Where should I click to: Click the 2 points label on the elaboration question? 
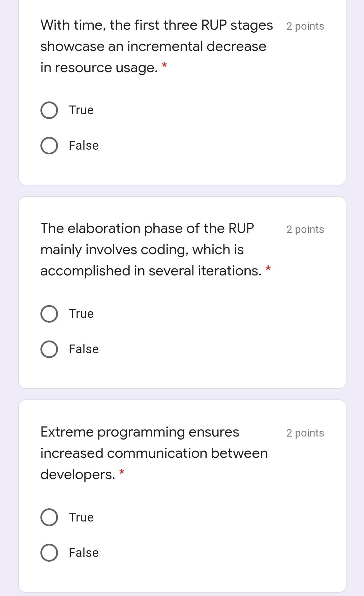tap(305, 229)
